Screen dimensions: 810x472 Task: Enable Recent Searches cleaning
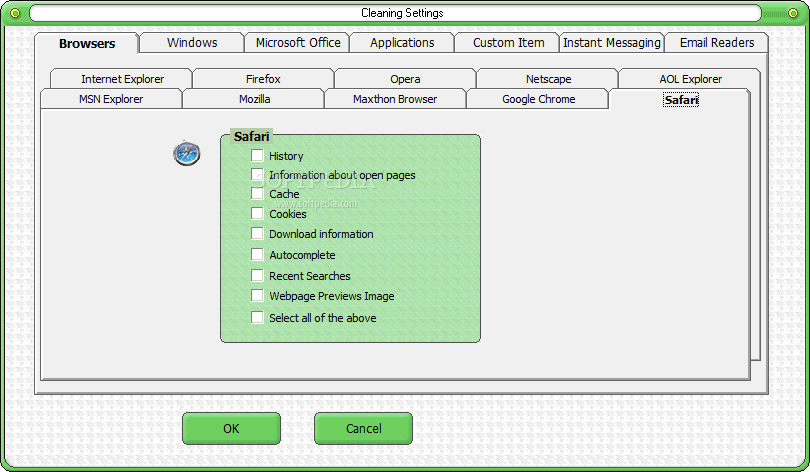pyautogui.click(x=257, y=275)
